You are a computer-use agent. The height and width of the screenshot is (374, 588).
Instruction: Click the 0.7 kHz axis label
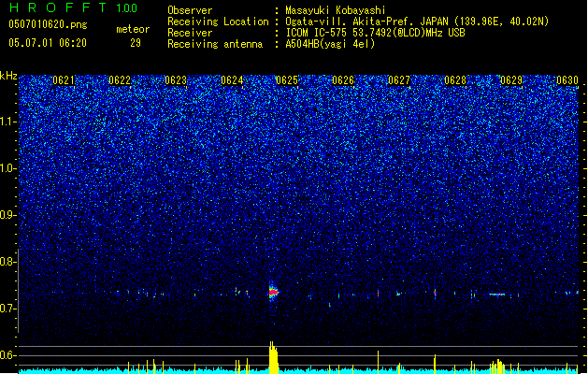coord(8,309)
